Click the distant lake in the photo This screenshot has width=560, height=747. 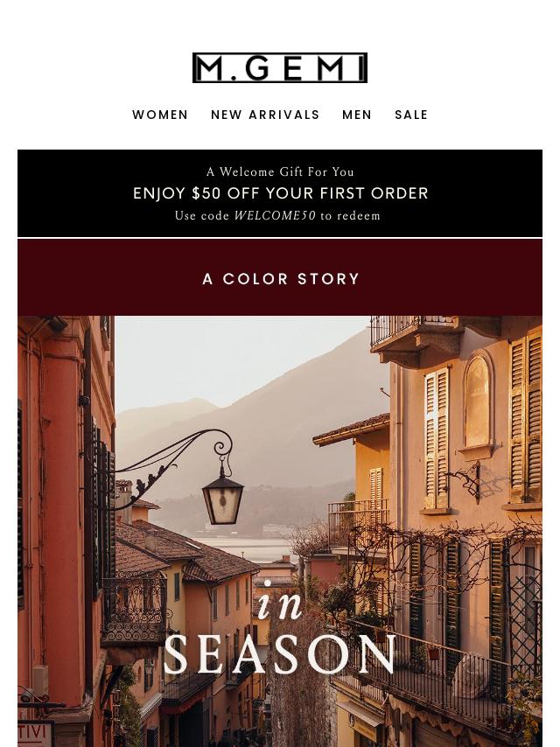point(248,548)
